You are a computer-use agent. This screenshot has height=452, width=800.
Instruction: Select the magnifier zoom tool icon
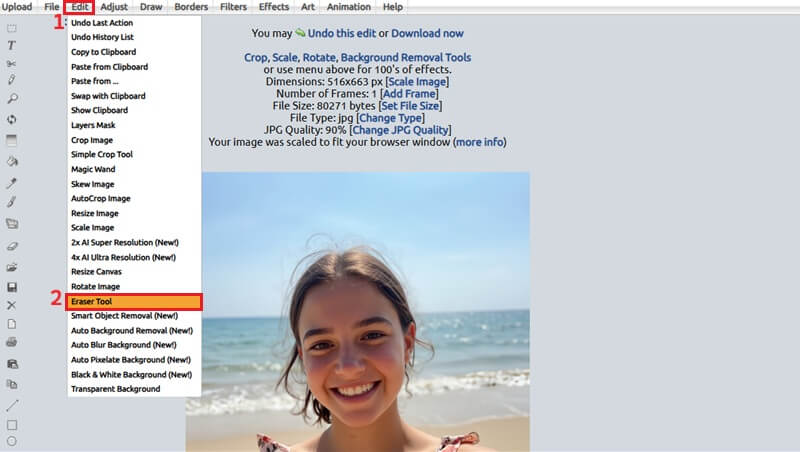tap(12, 98)
